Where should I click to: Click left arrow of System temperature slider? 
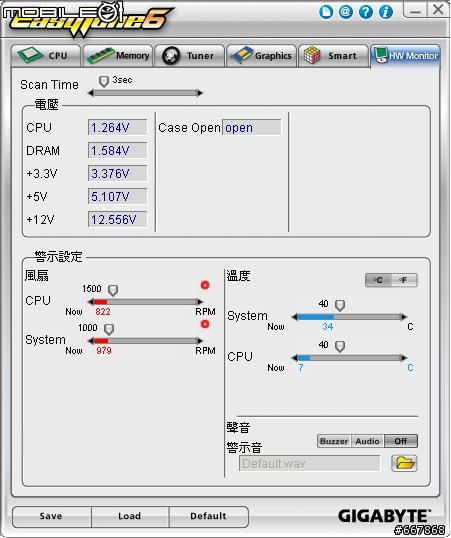pos(294,317)
